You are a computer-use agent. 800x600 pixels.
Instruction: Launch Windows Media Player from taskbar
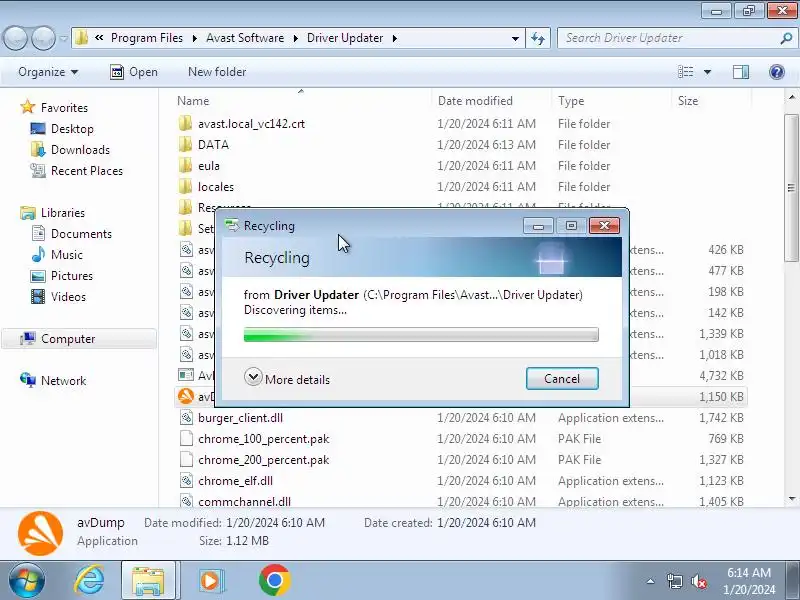(x=210, y=580)
